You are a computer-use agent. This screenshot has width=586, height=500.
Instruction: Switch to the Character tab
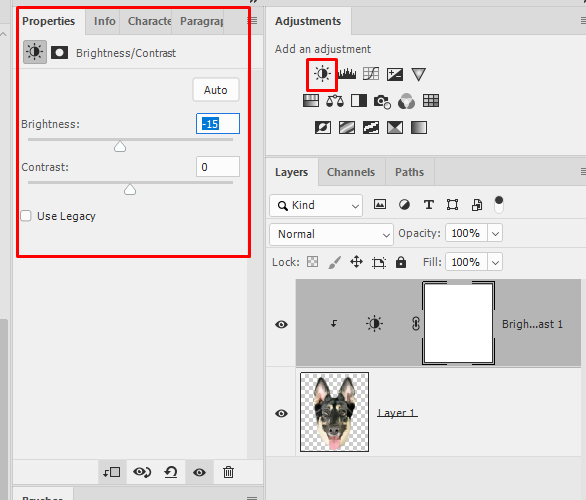[x=149, y=21]
